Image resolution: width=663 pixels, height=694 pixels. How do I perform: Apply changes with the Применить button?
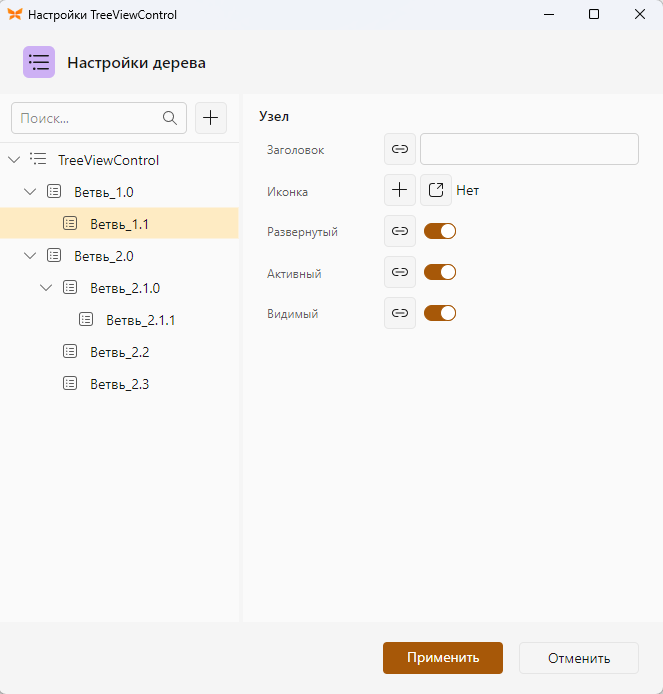[x=443, y=658]
